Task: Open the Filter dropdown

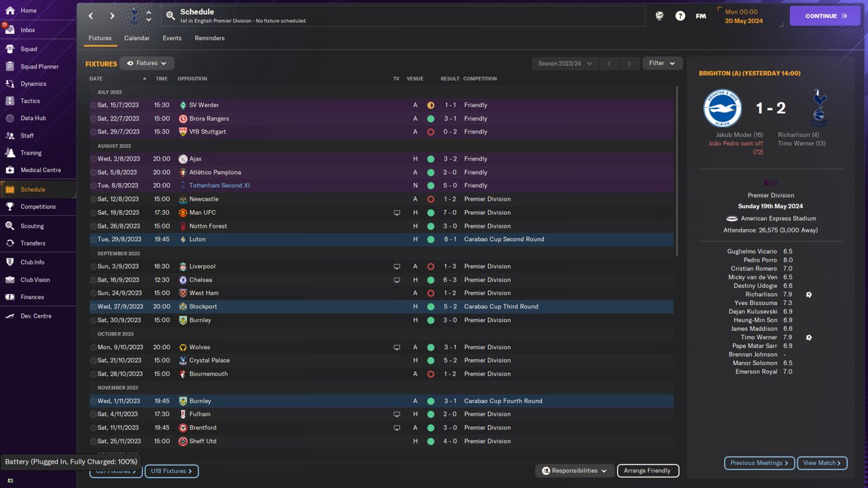Action: (662, 63)
